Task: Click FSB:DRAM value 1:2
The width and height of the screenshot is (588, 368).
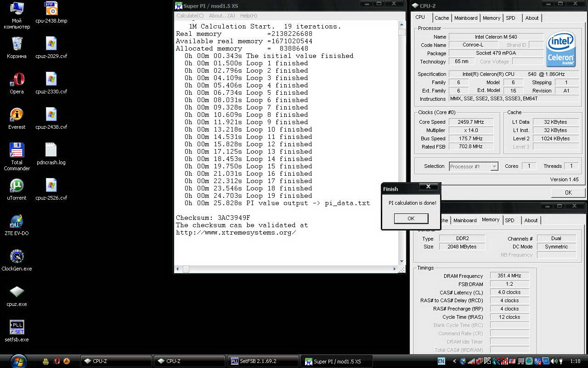Action: click(x=509, y=284)
